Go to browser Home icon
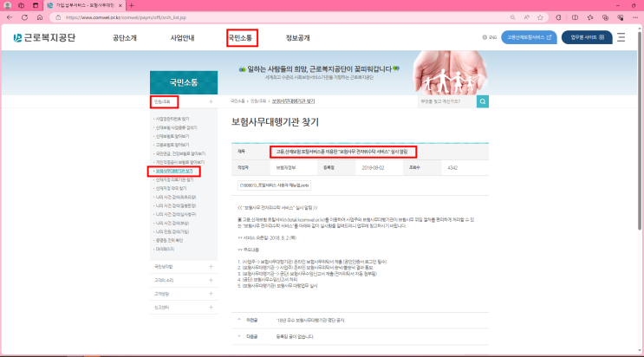This screenshot has height=357, width=644. [x=40, y=17]
